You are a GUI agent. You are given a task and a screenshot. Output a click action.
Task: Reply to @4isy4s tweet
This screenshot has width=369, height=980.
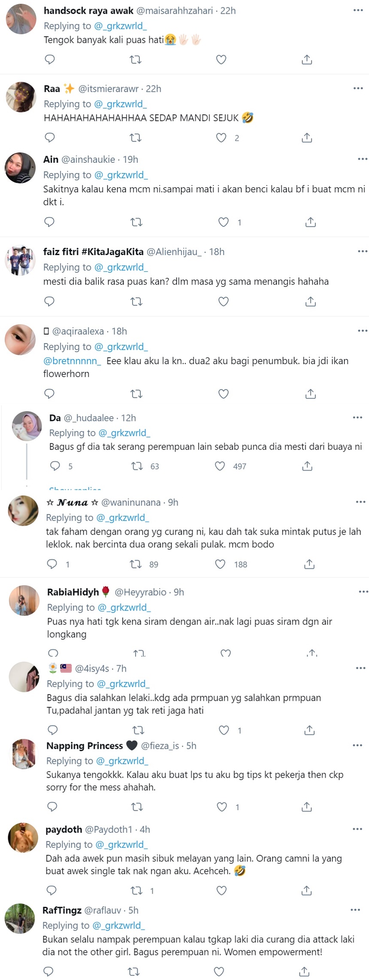pyautogui.click(x=52, y=730)
